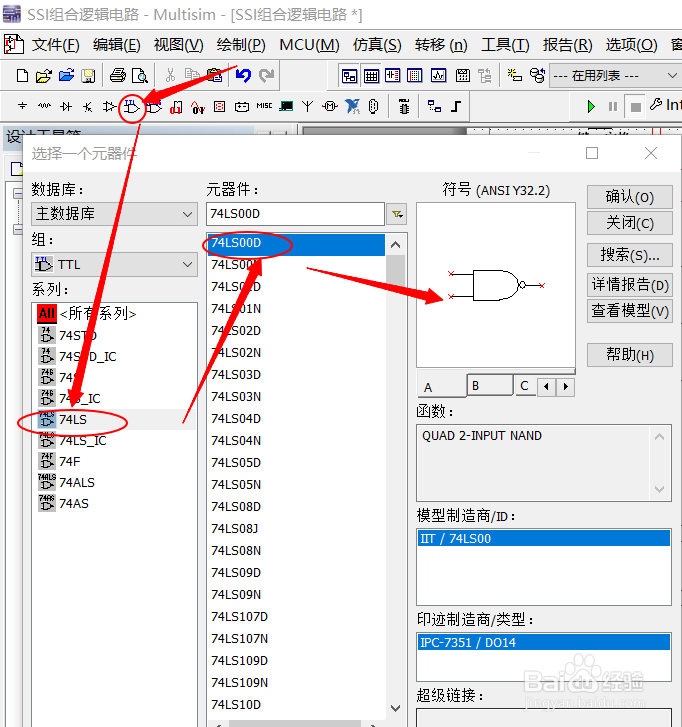682x727 pixels.
Task: Select symbol section tab A
Action: click(x=442, y=387)
